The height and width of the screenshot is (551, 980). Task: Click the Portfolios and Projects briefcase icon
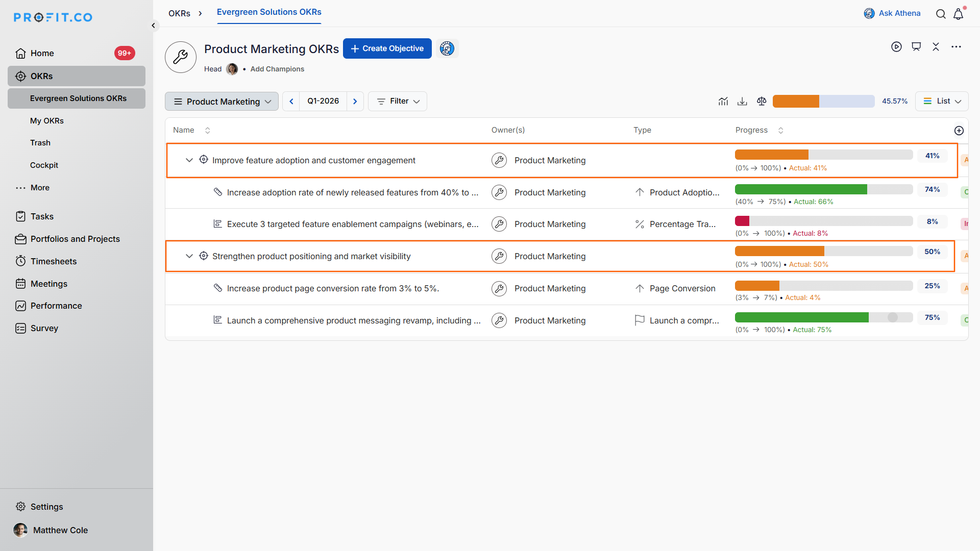tap(20, 239)
